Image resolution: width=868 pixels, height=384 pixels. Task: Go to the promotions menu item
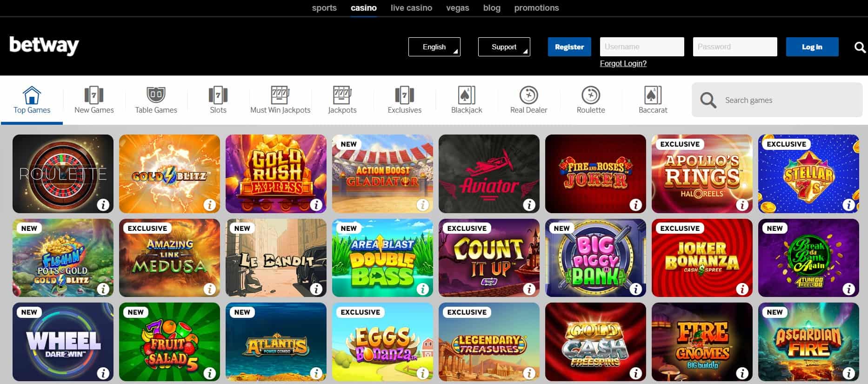pyautogui.click(x=536, y=8)
